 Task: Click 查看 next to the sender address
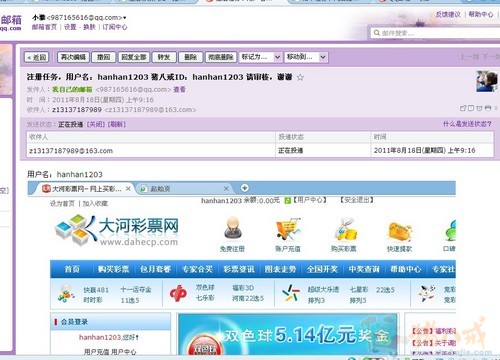[x=179, y=89]
